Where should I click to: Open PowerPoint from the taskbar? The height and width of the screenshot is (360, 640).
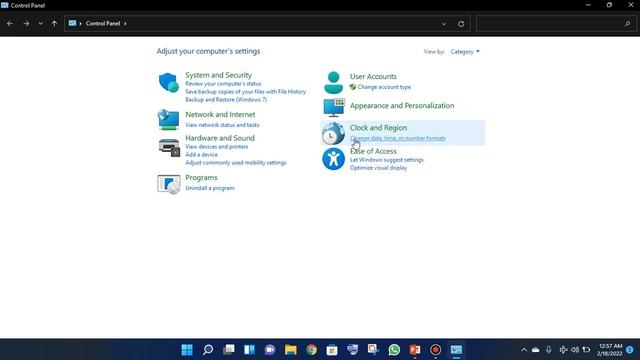[415, 350]
